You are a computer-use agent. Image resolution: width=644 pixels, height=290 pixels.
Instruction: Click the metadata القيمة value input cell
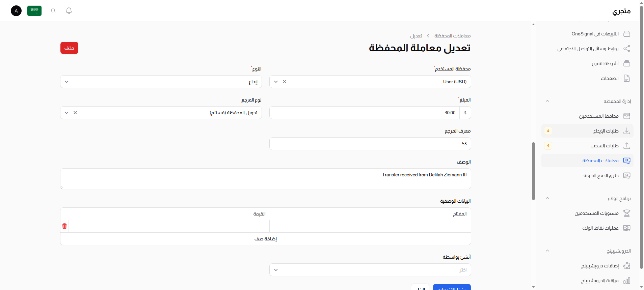point(169,226)
